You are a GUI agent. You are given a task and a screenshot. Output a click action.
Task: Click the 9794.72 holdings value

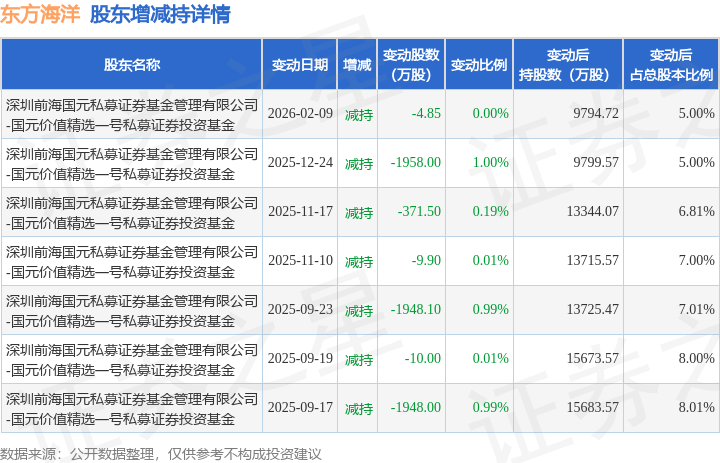pyautogui.click(x=596, y=113)
